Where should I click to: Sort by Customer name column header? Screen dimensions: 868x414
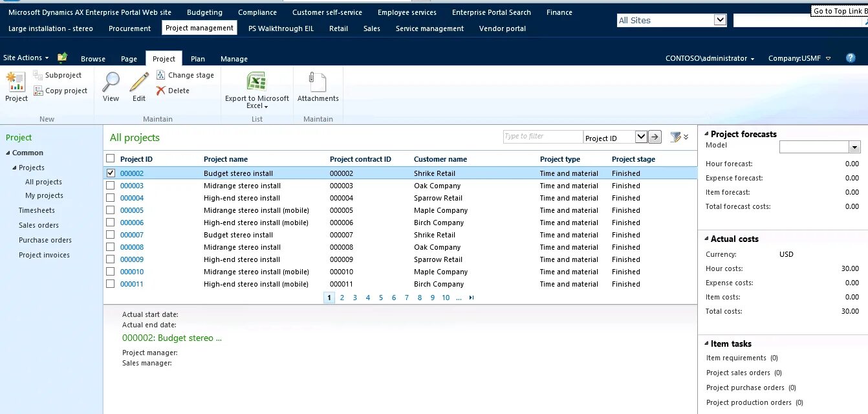[440, 159]
